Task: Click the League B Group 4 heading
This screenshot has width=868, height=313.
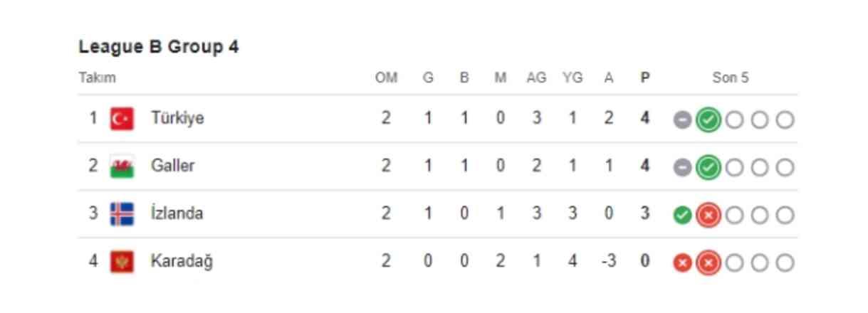Action: [159, 47]
